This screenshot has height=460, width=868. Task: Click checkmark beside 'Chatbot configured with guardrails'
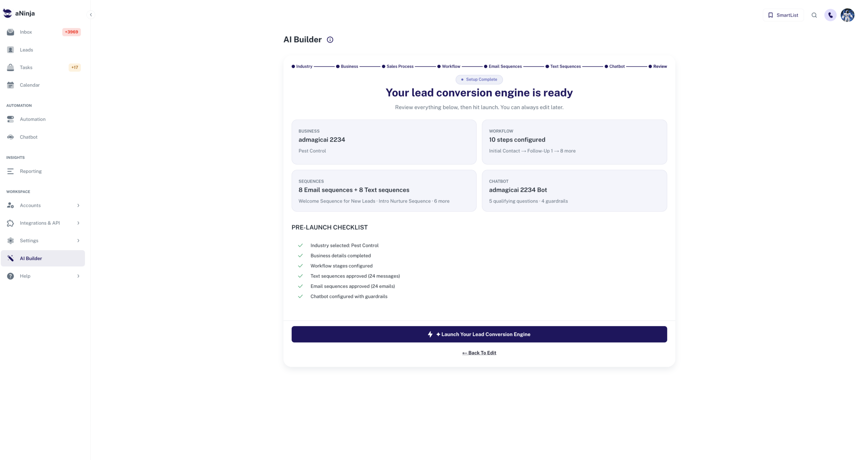pos(300,296)
